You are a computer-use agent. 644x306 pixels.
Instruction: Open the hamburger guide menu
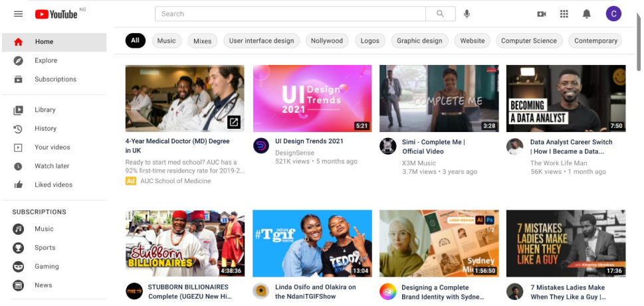[18, 14]
